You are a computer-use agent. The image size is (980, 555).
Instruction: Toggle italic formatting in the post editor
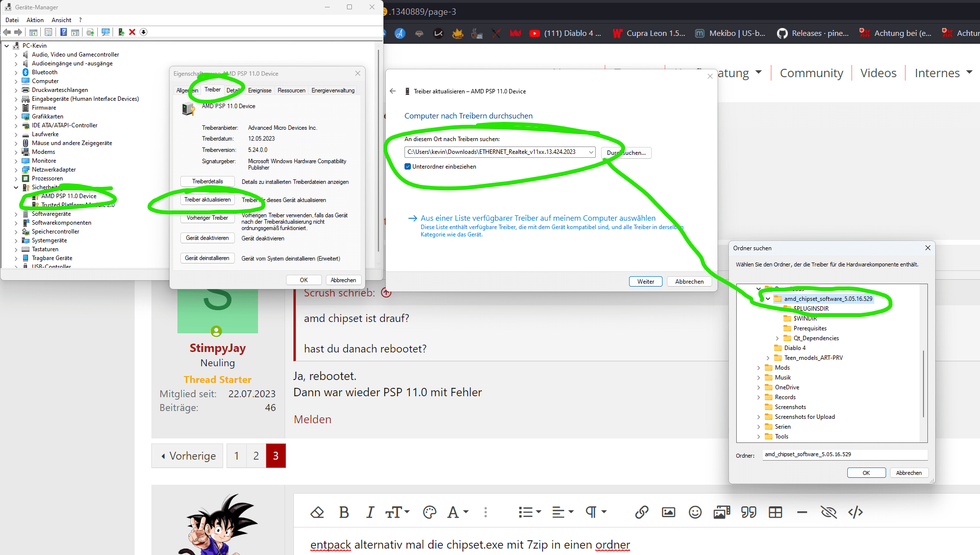pyautogui.click(x=370, y=512)
